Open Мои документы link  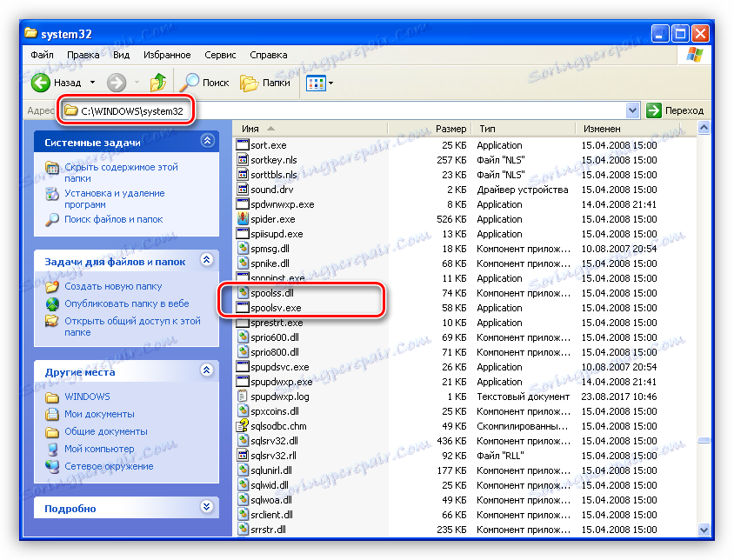[x=99, y=414]
